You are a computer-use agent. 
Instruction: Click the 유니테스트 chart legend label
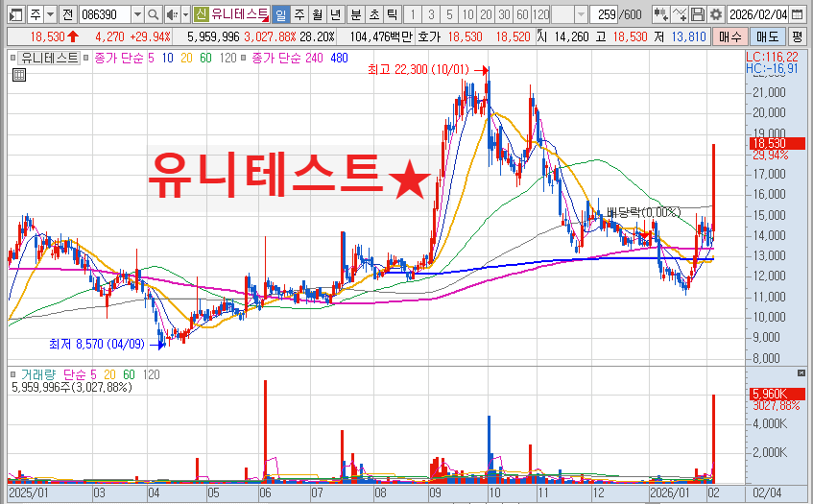pyautogui.click(x=49, y=58)
